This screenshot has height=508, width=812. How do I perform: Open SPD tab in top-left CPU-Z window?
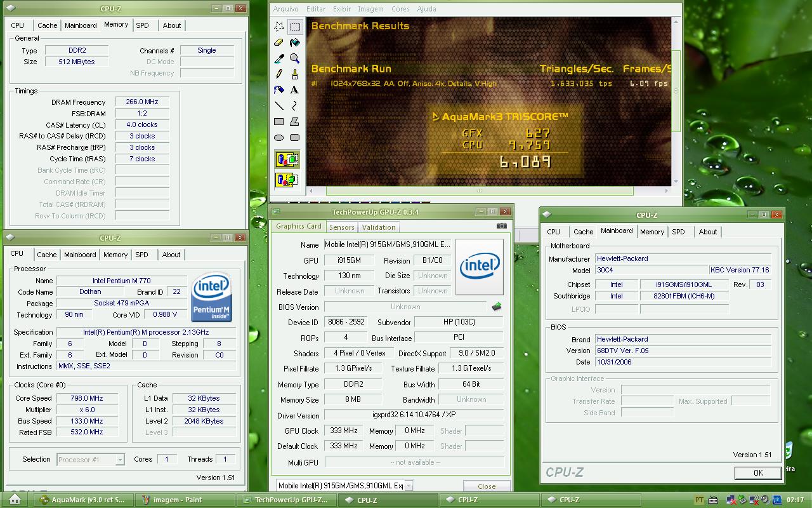143,25
